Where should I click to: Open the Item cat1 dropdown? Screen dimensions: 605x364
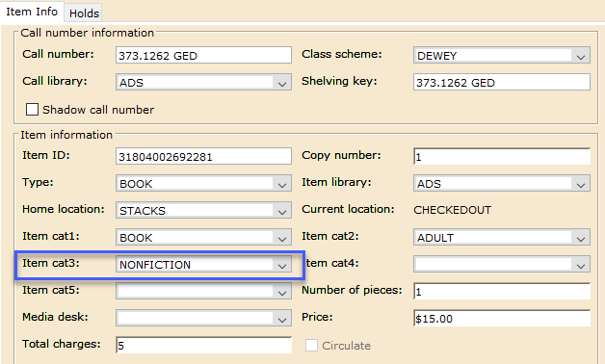203,238
